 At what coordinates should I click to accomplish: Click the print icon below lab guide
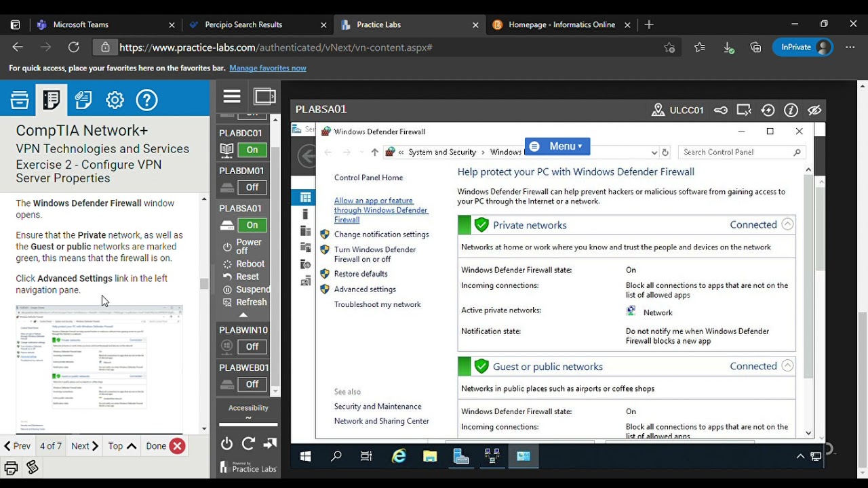11,468
